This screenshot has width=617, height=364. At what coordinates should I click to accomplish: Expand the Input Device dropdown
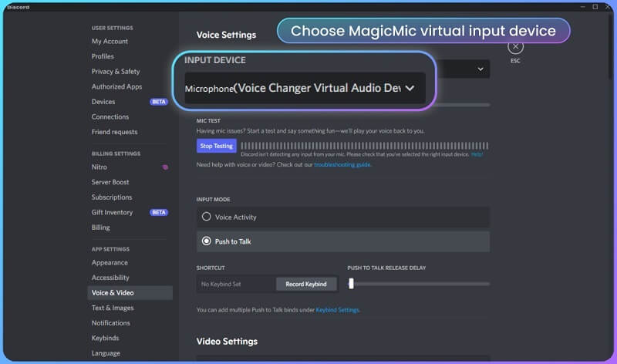coord(305,88)
